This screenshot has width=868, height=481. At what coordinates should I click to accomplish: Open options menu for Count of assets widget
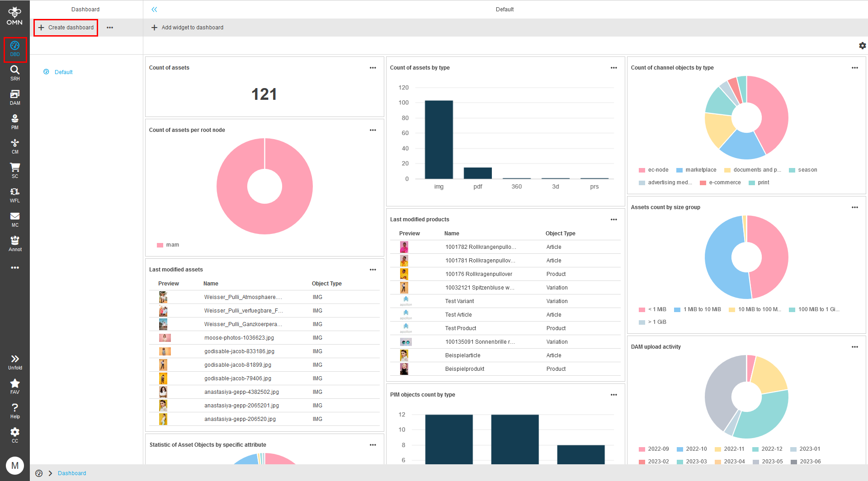click(x=373, y=68)
